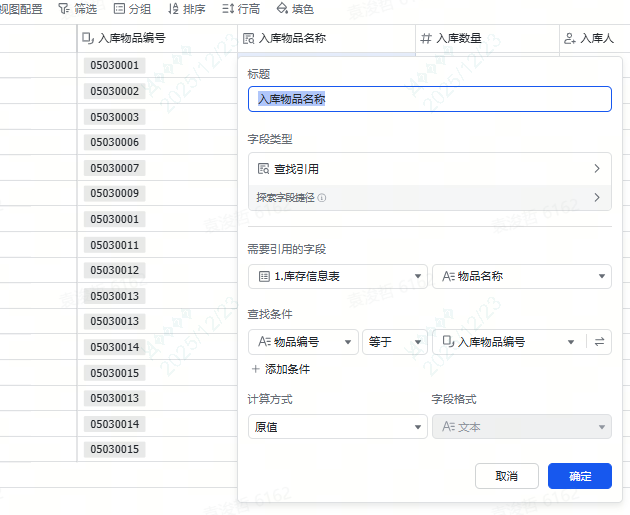Click the 入库数量 column header
This screenshot has height=515, width=630.
click(x=486, y=39)
